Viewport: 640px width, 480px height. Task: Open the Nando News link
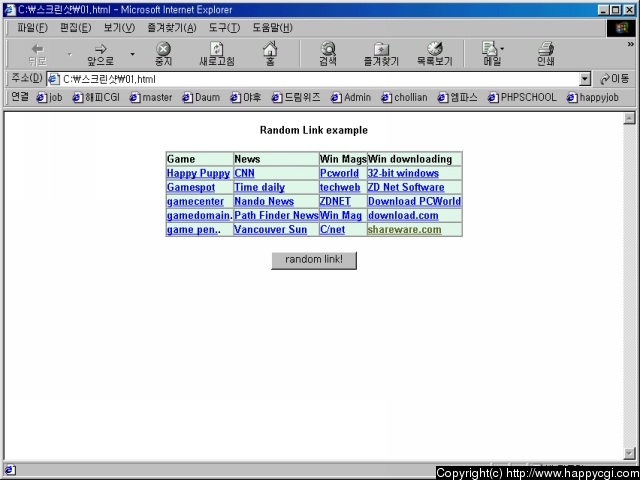tap(264, 202)
